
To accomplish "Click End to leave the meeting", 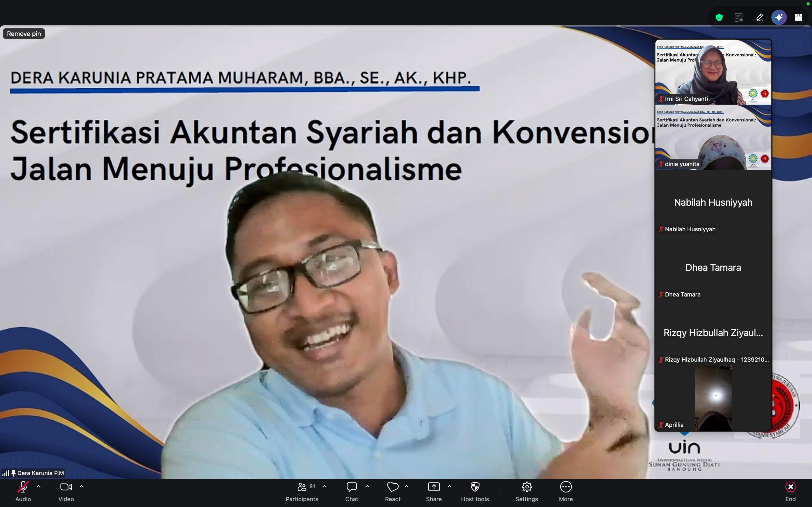I will [790, 486].
